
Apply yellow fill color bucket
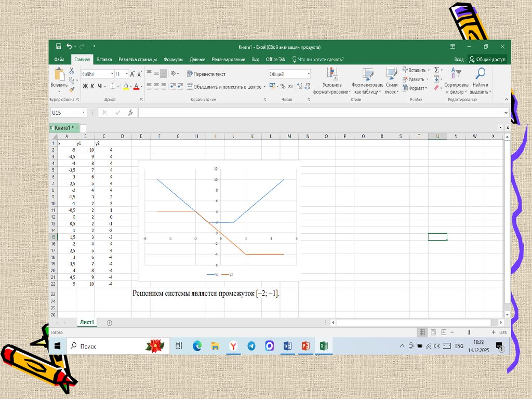[126, 86]
